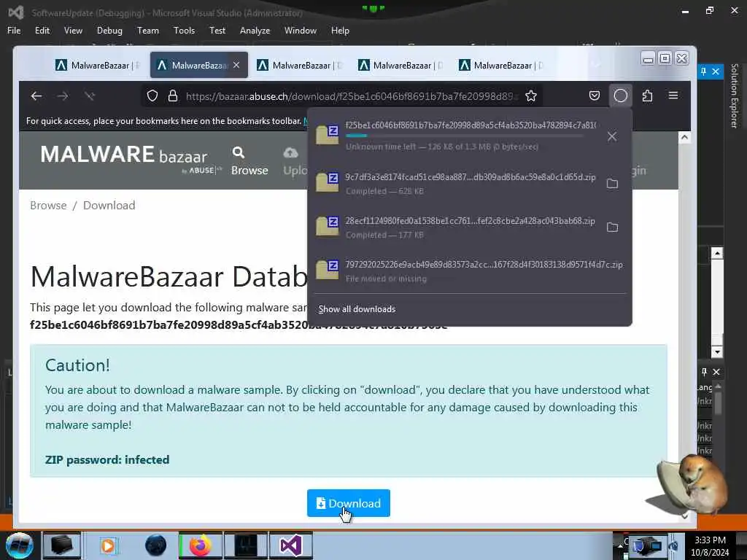Screen dimensions: 747x560
Task: Click the site security padlock icon
Action: point(172,96)
